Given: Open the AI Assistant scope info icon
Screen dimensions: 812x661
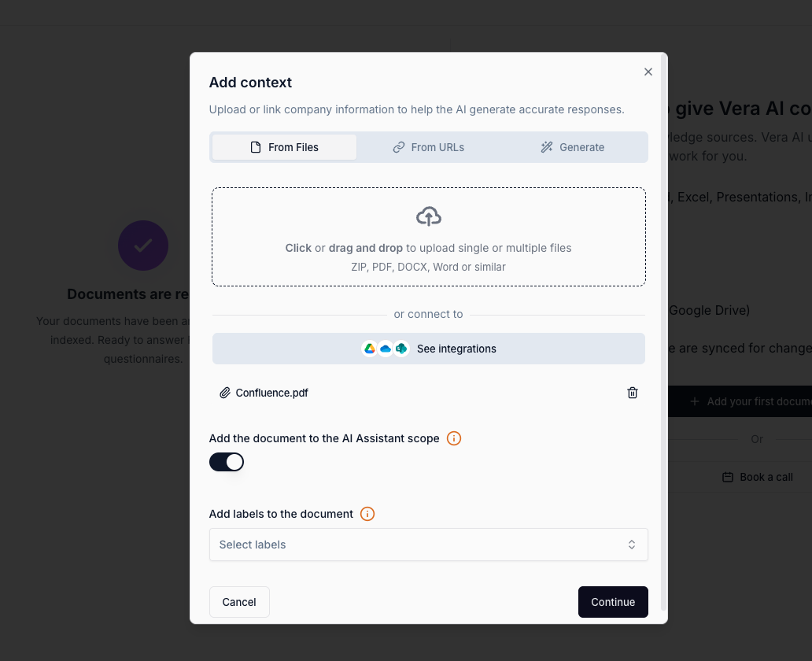Looking at the screenshot, I should (453, 438).
